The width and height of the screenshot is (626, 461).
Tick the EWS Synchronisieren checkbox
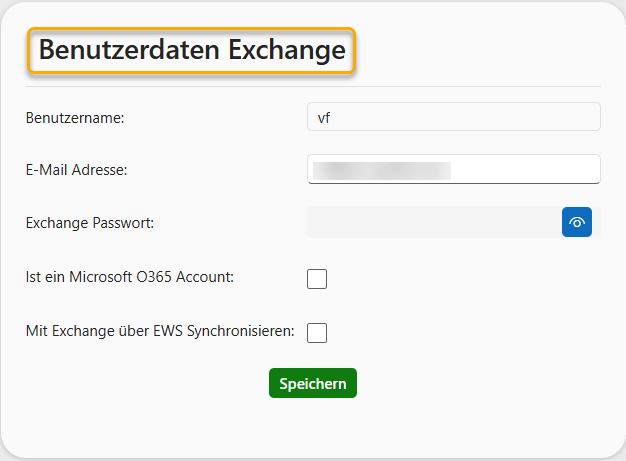[x=317, y=333]
